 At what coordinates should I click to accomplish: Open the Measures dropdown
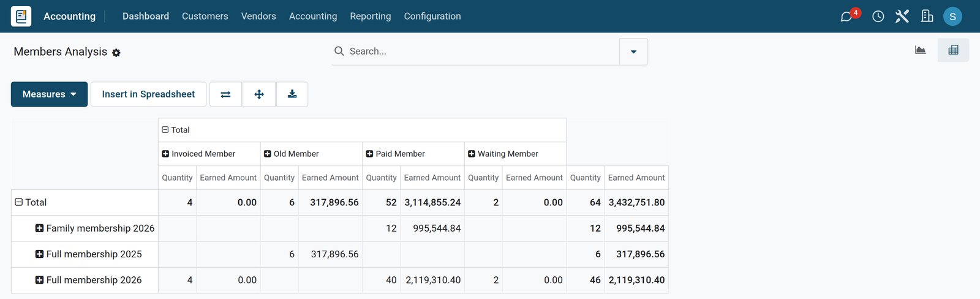coord(50,94)
